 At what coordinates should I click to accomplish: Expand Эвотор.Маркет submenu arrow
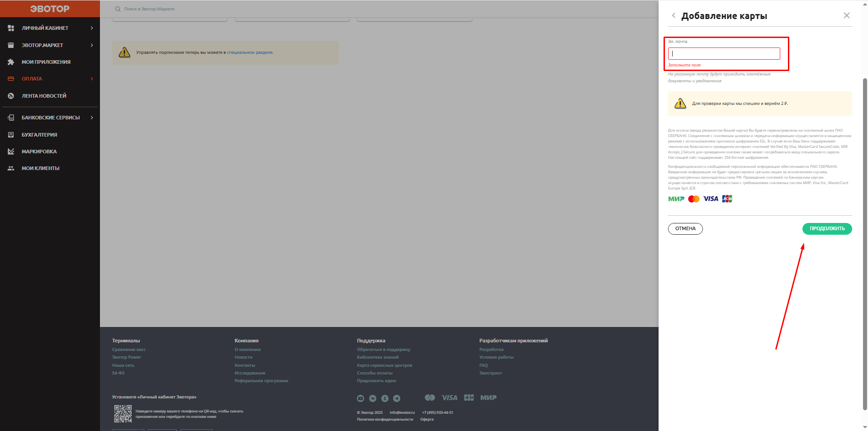pos(92,45)
